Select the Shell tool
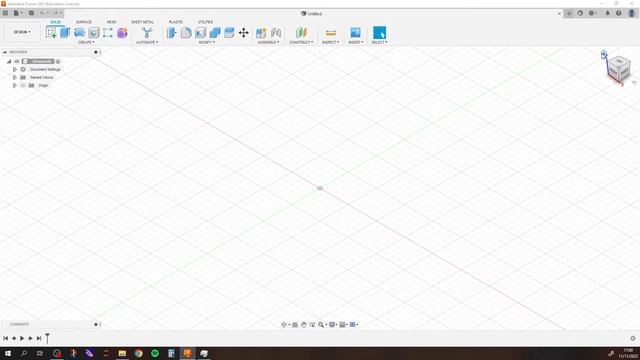This screenshot has height=360, width=640. [x=200, y=33]
